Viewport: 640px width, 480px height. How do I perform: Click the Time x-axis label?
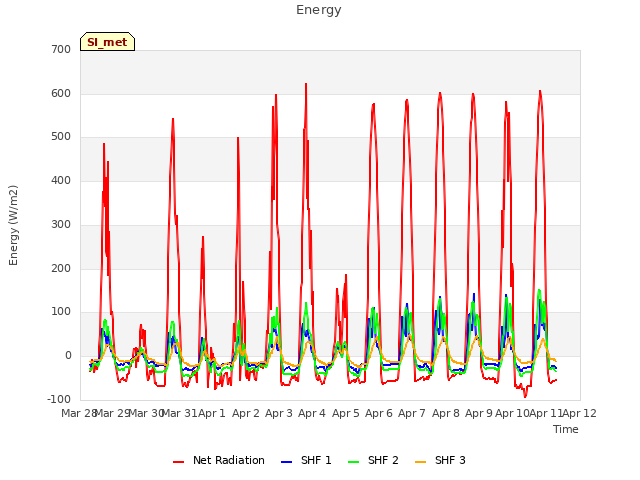tap(566, 429)
